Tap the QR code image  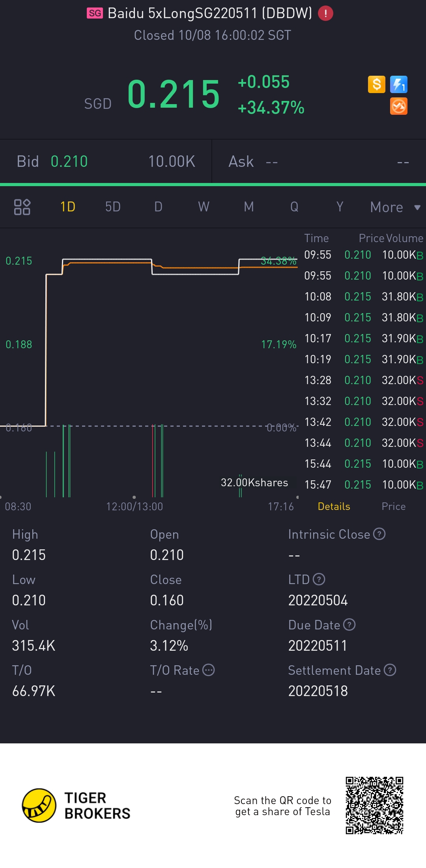(x=375, y=806)
